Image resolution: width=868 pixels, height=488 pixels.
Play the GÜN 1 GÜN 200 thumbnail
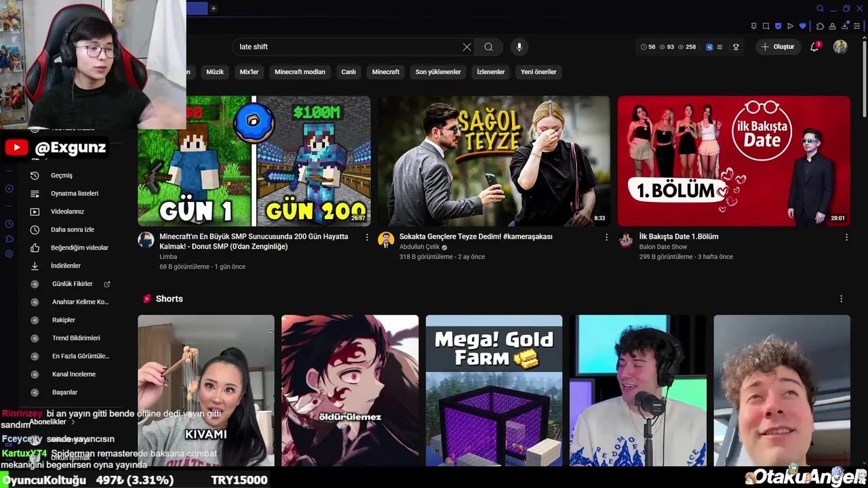(254, 161)
